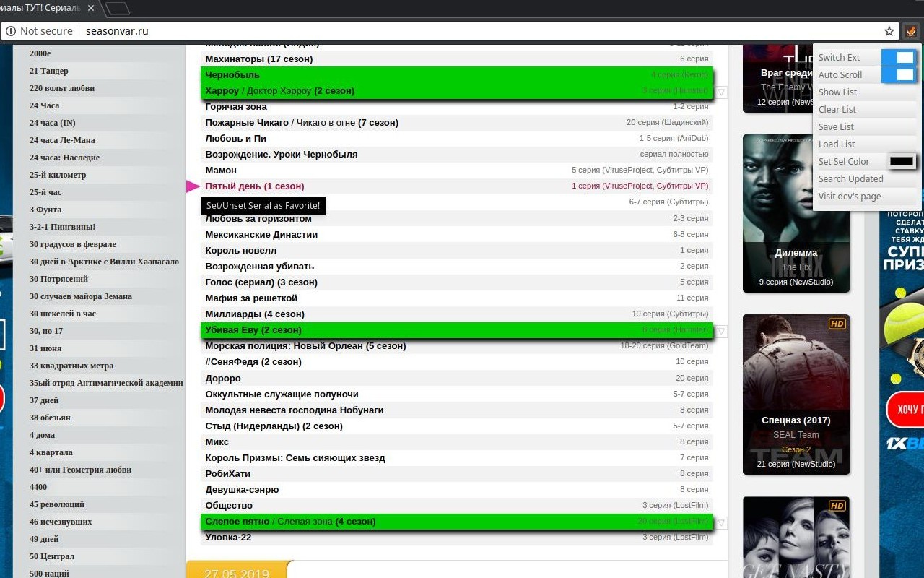This screenshot has height=578, width=924.
Task: Click the Not secure info icon
Action: click(x=10, y=31)
